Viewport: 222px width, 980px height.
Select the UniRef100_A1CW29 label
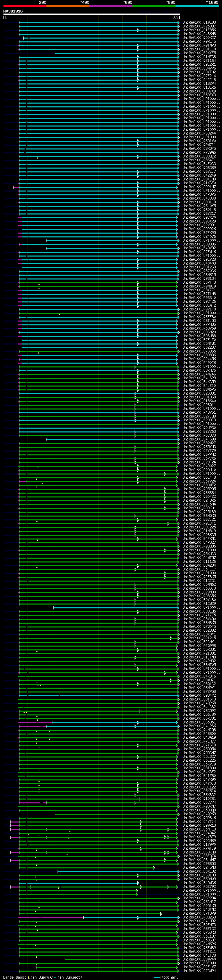pos(199,604)
